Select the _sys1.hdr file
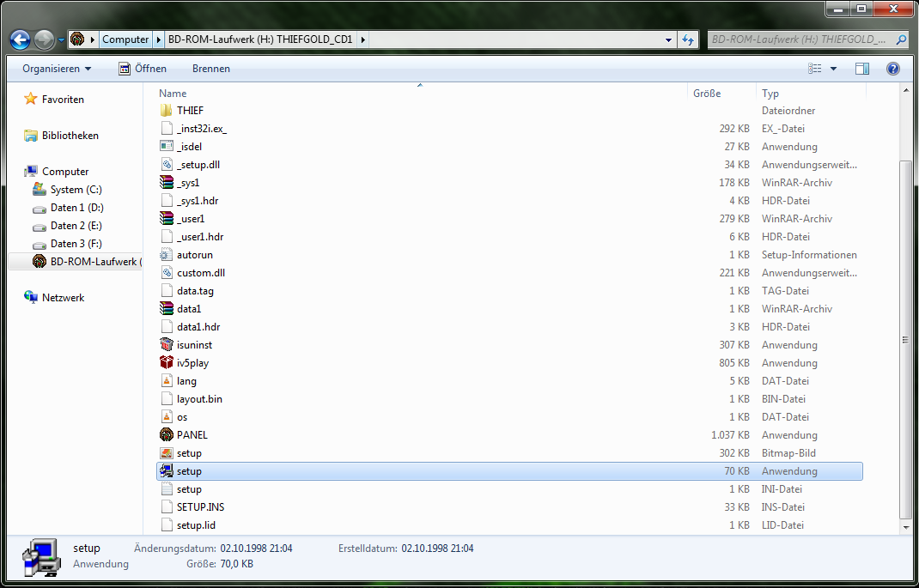The width and height of the screenshot is (919, 588). (x=198, y=200)
